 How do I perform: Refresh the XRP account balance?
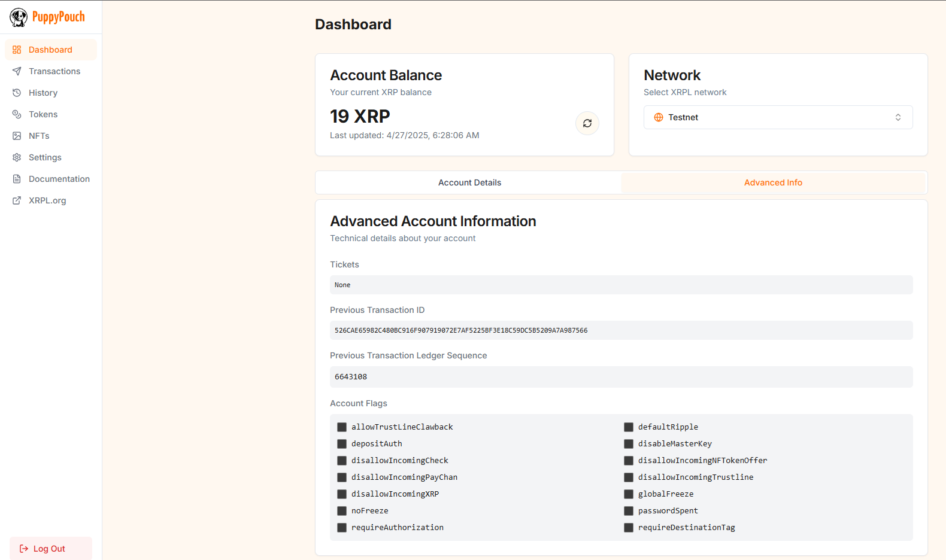point(587,123)
